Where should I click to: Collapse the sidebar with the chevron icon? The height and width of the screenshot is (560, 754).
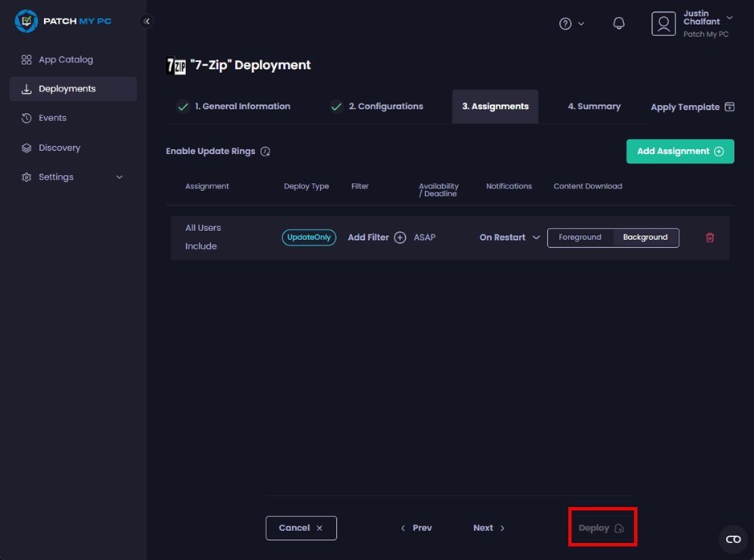147,22
